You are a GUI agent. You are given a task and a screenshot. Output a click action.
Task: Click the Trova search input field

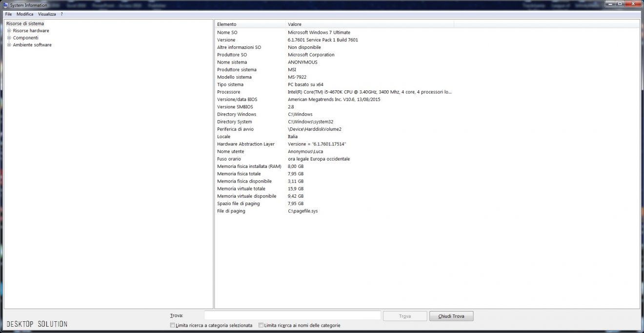tap(292, 316)
